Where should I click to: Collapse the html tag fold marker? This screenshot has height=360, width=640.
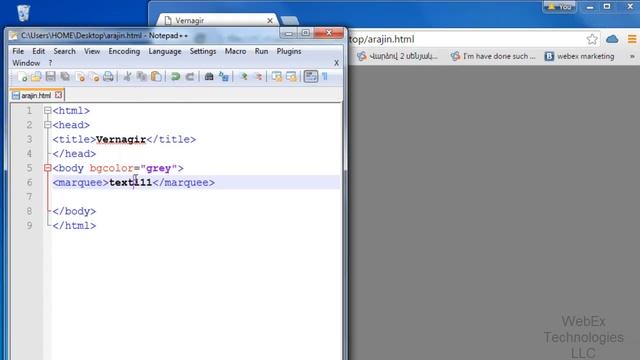[47, 111]
